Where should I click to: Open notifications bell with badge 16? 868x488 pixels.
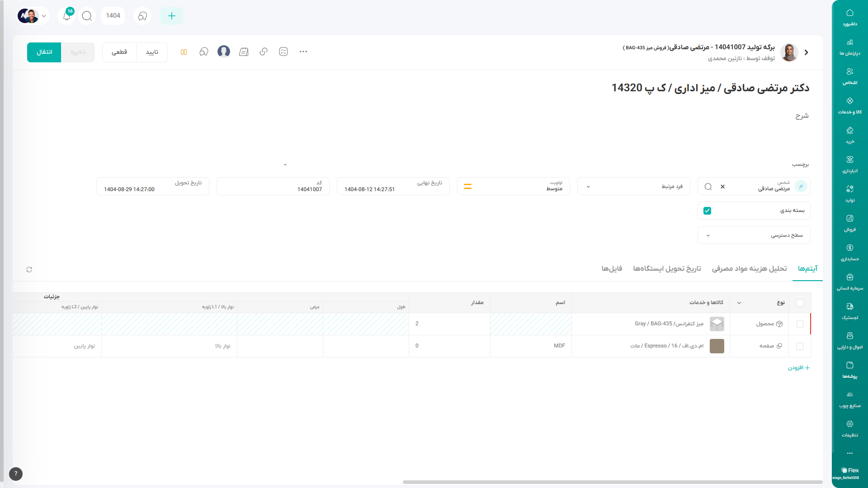[66, 16]
